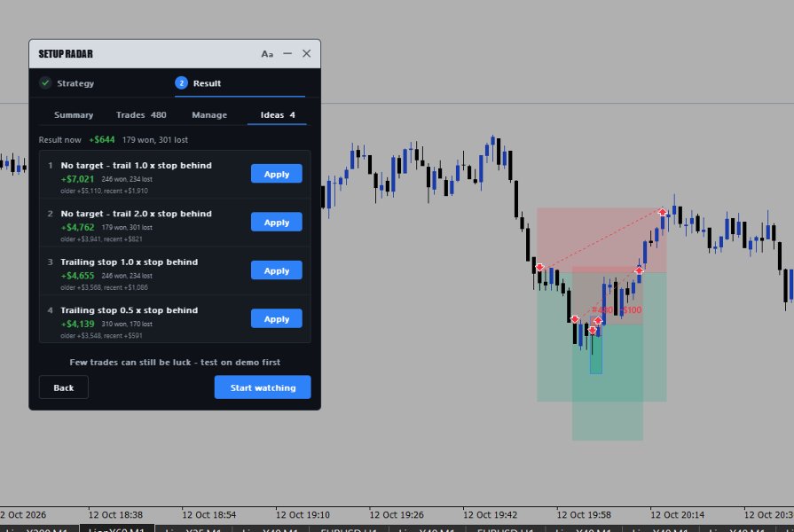Select the Ideas 4 tab
The width and height of the screenshot is (794, 532).
278,115
